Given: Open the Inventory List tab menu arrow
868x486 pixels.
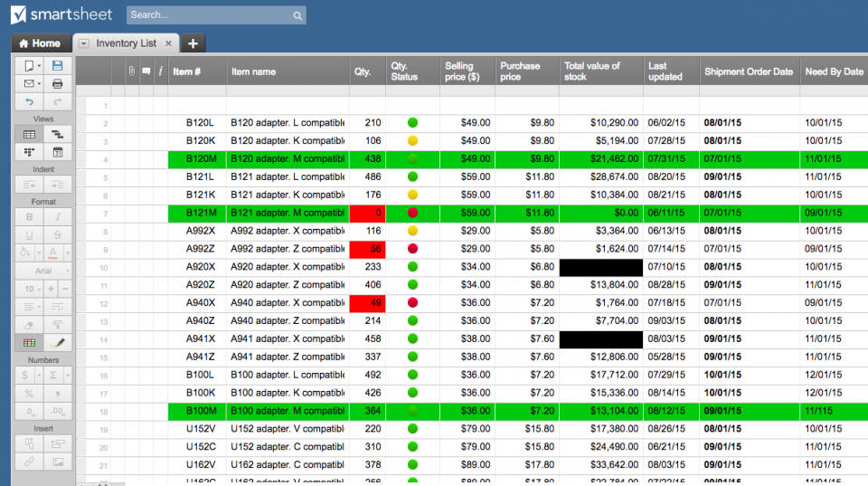Looking at the screenshot, I should coord(83,43).
